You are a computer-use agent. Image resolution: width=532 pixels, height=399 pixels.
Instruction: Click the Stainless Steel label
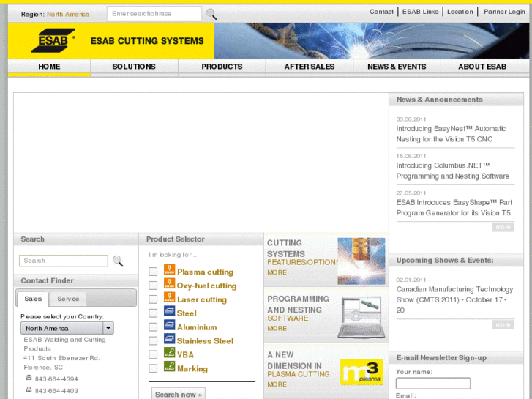[206, 341]
